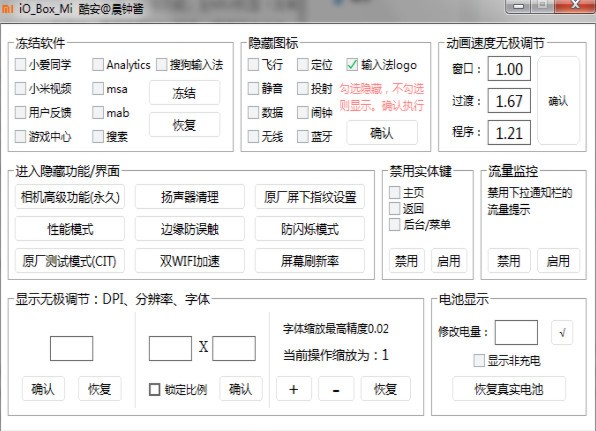Confirm animation speed with tall 确认 button
This screenshot has height=431, width=596.
558,101
